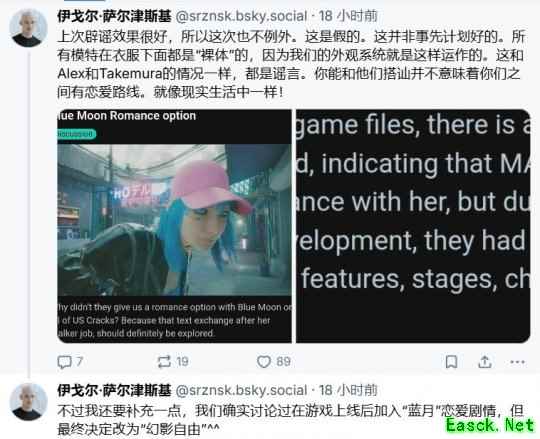Viewport: 540px width, 439px height.
Task: Repost the first post via repost icon
Action: tap(164, 362)
